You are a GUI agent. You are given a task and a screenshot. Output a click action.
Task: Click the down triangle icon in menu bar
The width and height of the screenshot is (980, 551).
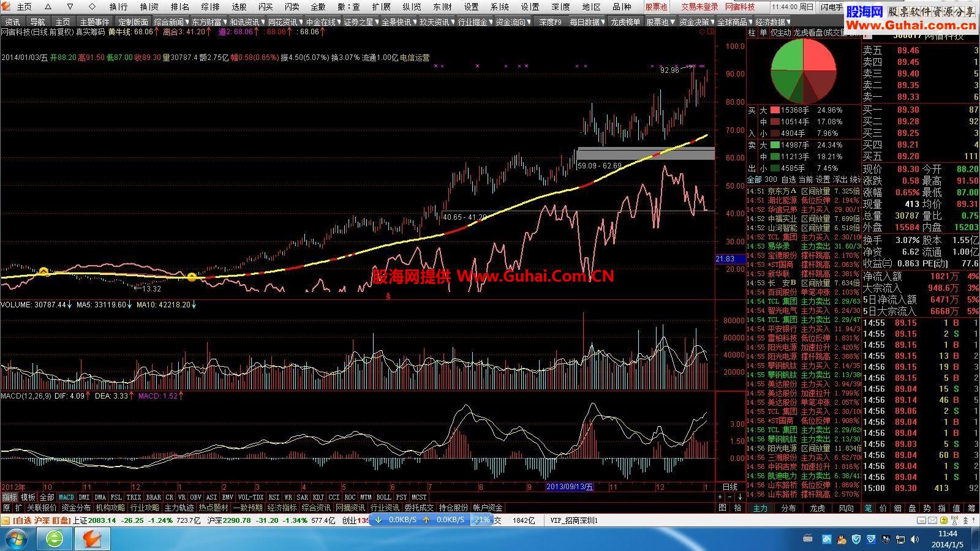pyautogui.click(x=70, y=7)
